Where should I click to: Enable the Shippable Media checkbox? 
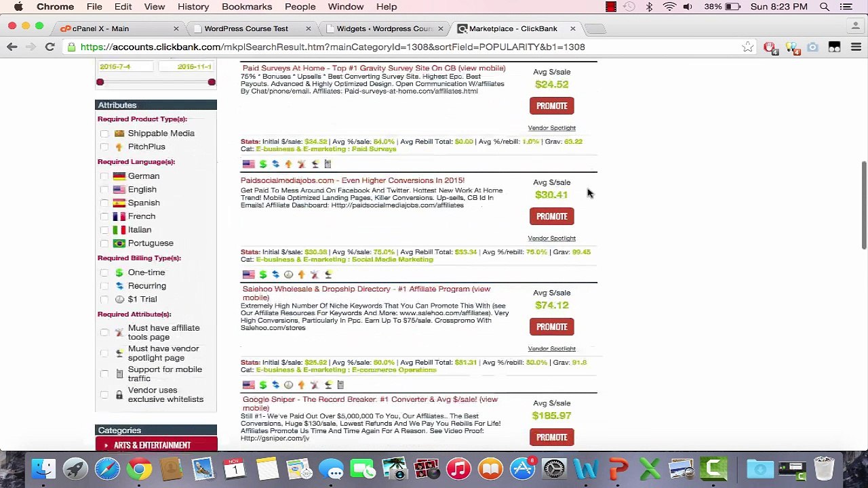pyautogui.click(x=104, y=134)
